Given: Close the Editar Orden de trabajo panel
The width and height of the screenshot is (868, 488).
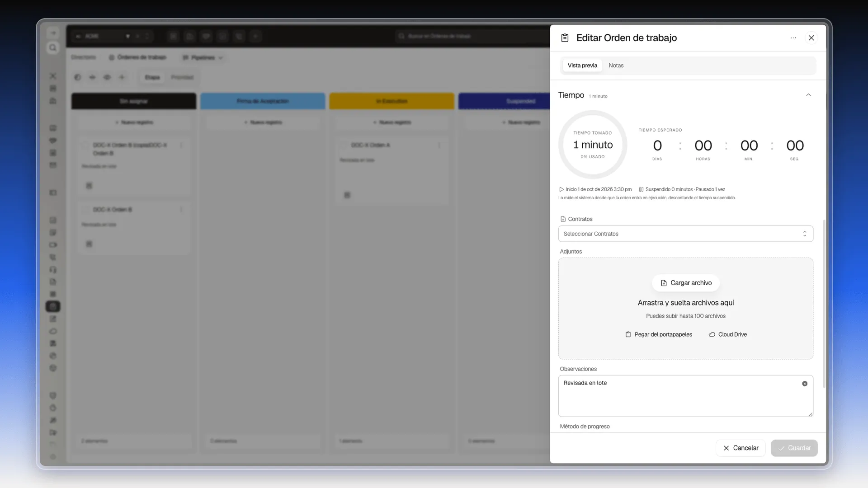Looking at the screenshot, I should pos(811,38).
